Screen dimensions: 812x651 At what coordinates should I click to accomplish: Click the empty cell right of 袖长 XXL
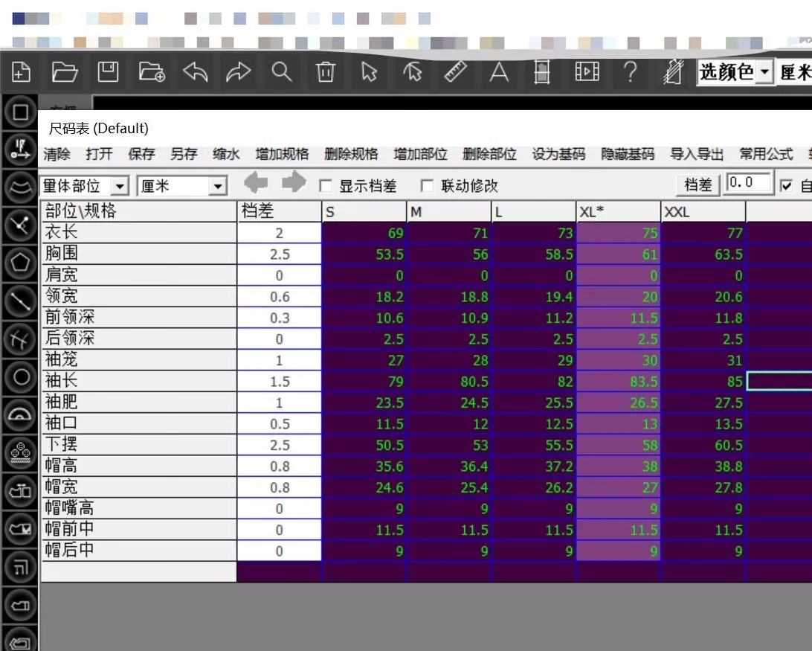pyautogui.click(x=779, y=382)
